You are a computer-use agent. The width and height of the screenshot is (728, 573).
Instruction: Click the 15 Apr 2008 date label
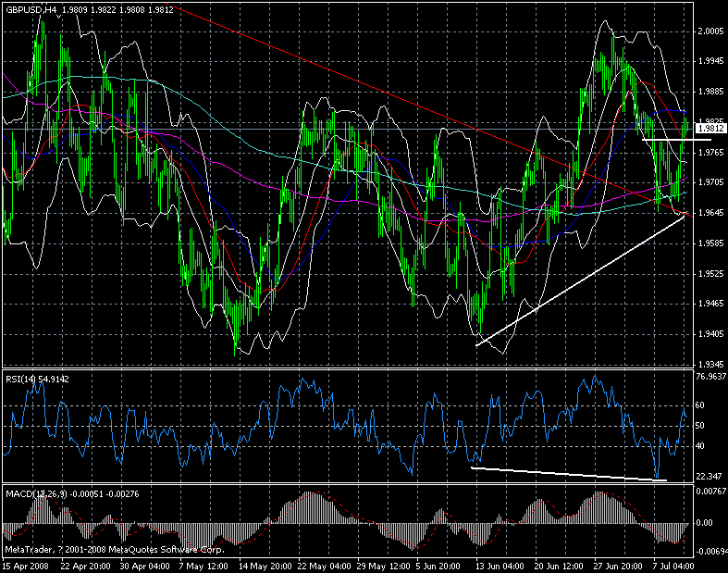click(x=26, y=566)
